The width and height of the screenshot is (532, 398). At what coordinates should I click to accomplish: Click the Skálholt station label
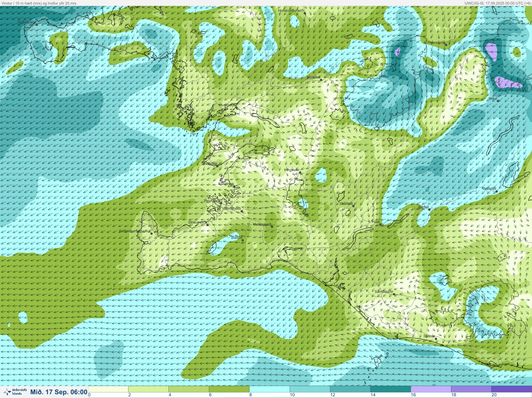pyautogui.click(x=346, y=204)
